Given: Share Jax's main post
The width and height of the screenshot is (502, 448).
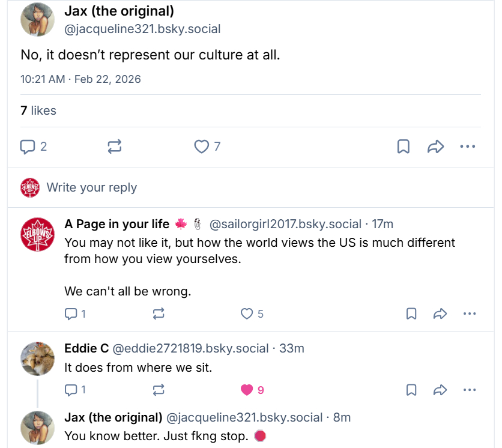Looking at the screenshot, I should coord(435,147).
